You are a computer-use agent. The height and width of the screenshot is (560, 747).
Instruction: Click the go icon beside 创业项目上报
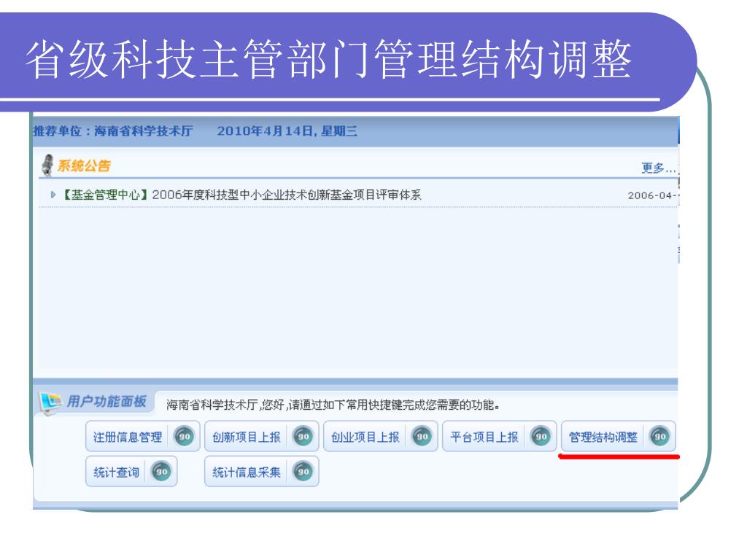point(422,436)
